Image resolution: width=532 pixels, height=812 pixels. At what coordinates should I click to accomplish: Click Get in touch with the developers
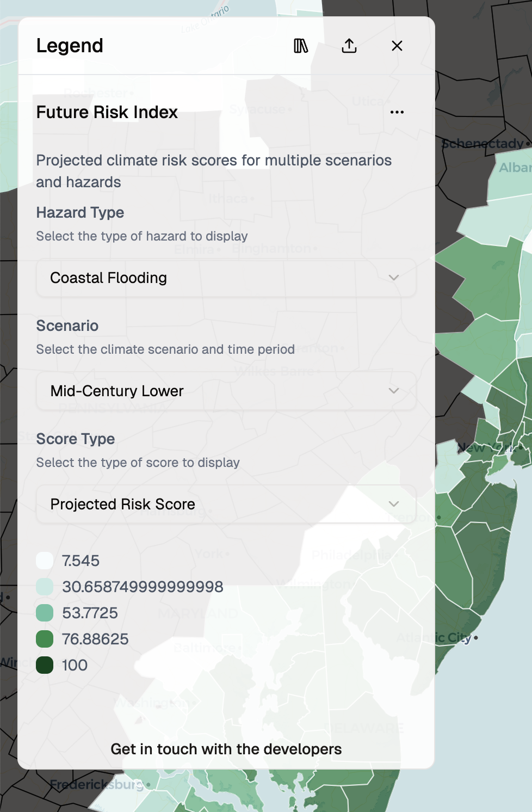click(x=227, y=749)
